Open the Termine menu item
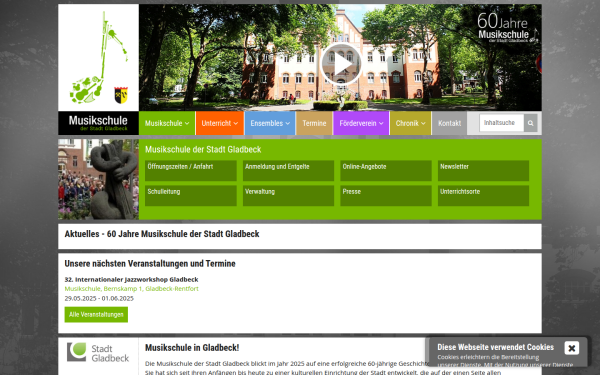Image resolution: width=600 pixels, height=375 pixels. point(314,123)
